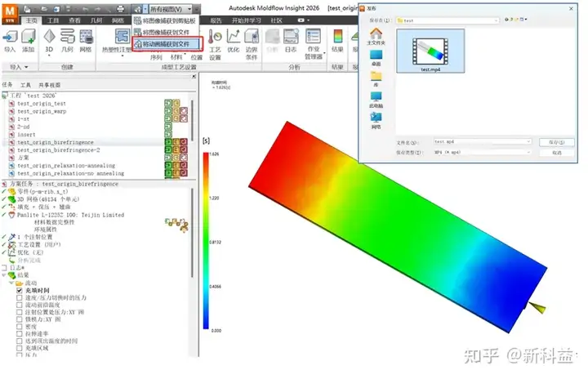The height and width of the screenshot is (379, 588).
Task: Click the 取消 cancel button in dialog
Action: [x=556, y=153]
